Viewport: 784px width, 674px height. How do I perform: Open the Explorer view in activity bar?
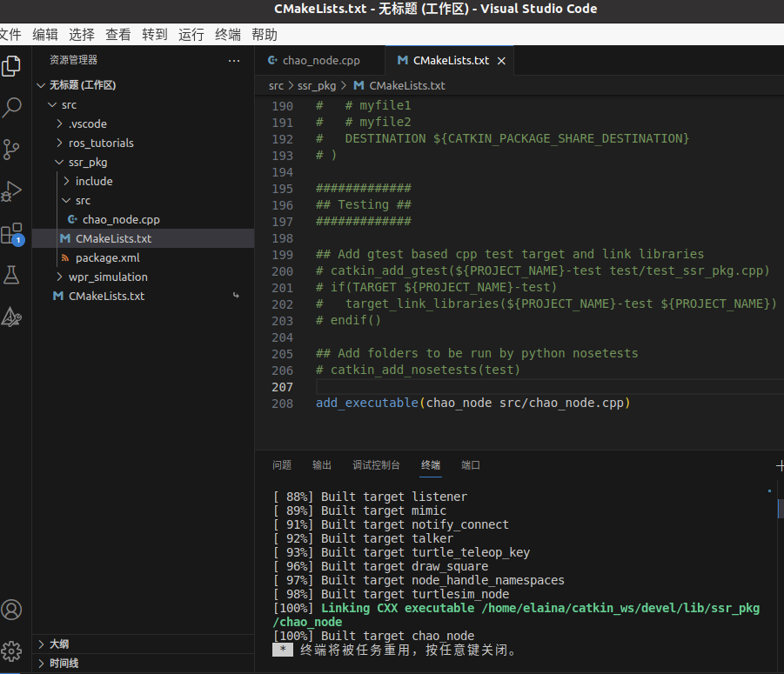click(x=11, y=66)
